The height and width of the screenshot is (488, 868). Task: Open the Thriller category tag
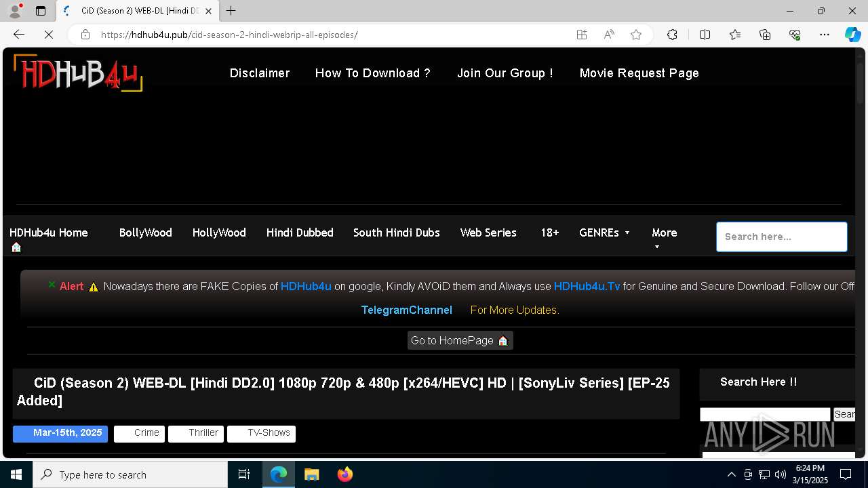pyautogui.click(x=196, y=433)
